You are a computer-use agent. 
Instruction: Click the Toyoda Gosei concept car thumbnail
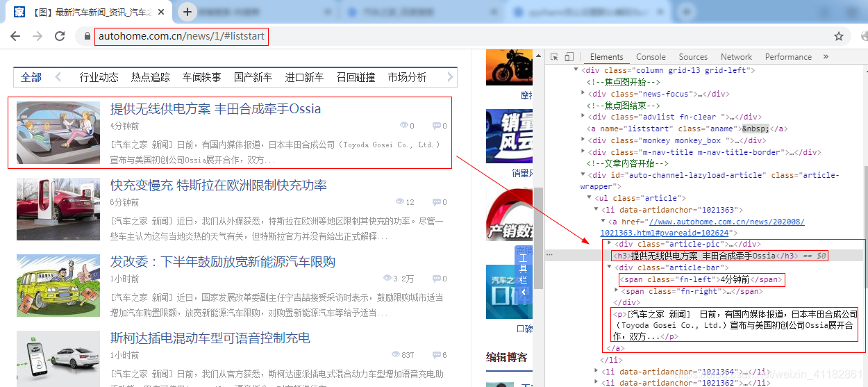coord(58,133)
